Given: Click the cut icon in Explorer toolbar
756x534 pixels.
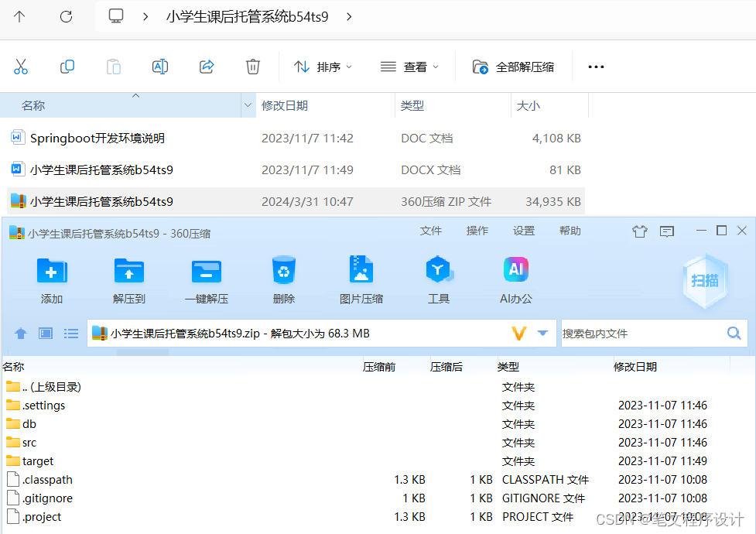Looking at the screenshot, I should 21,67.
